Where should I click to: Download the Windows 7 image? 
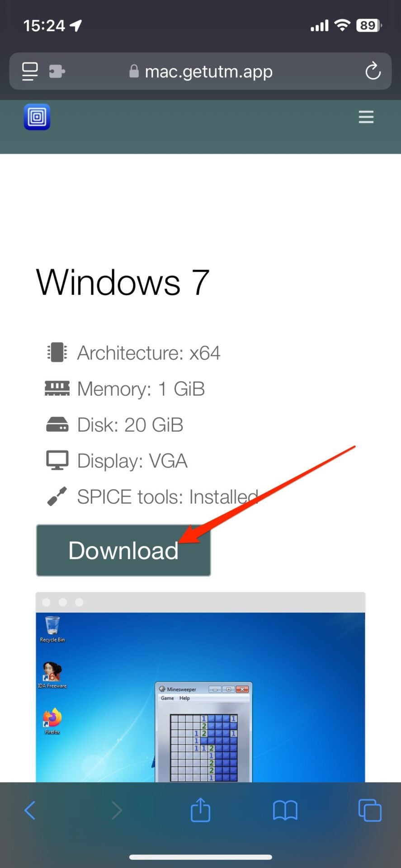[123, 550]
